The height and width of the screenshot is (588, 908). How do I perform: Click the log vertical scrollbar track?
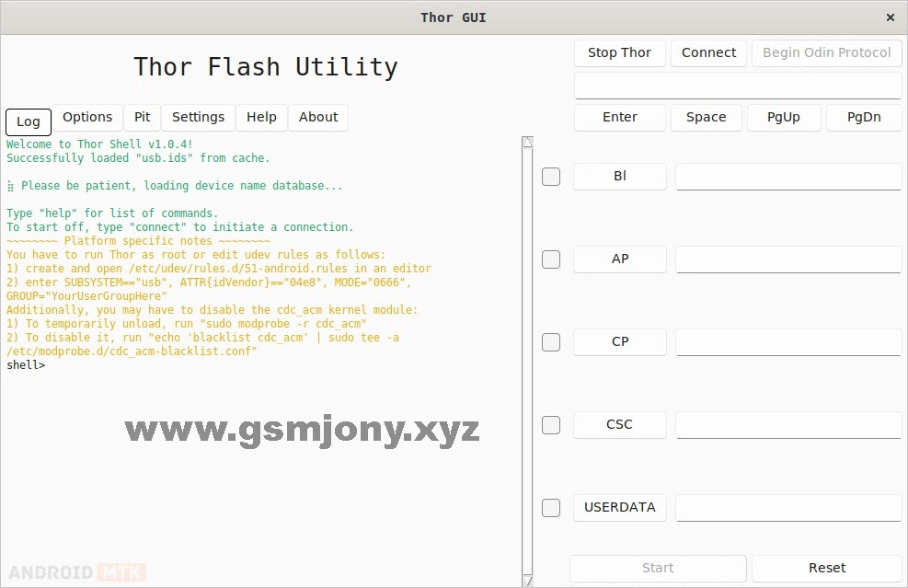(x=527, y=362)
